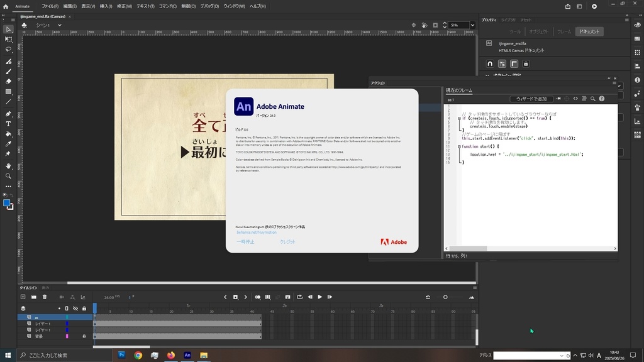The width and height of the screenshot is (644, 362).
Task: Open the 編集(E) menu
Action: tap(70, 6)
